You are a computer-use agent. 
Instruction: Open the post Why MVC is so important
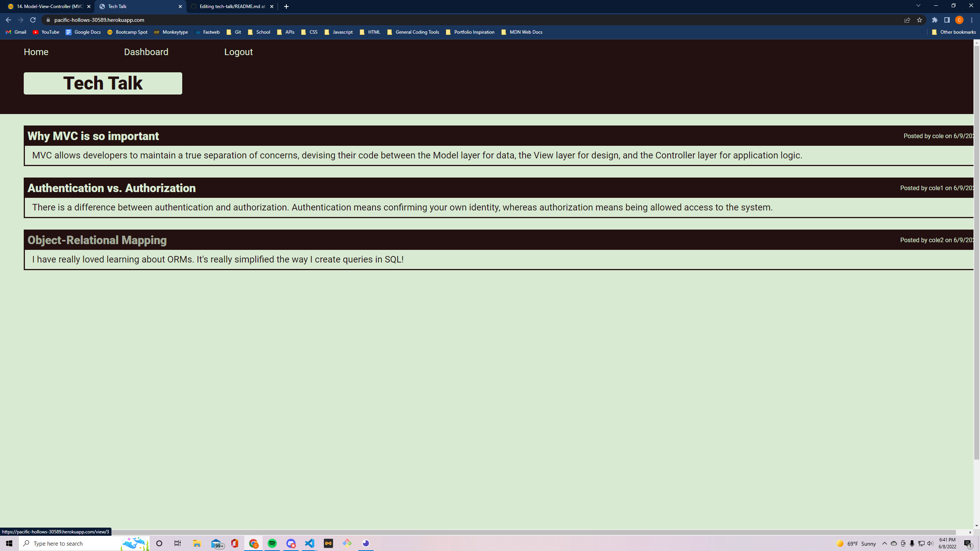[x=93, y=136]
